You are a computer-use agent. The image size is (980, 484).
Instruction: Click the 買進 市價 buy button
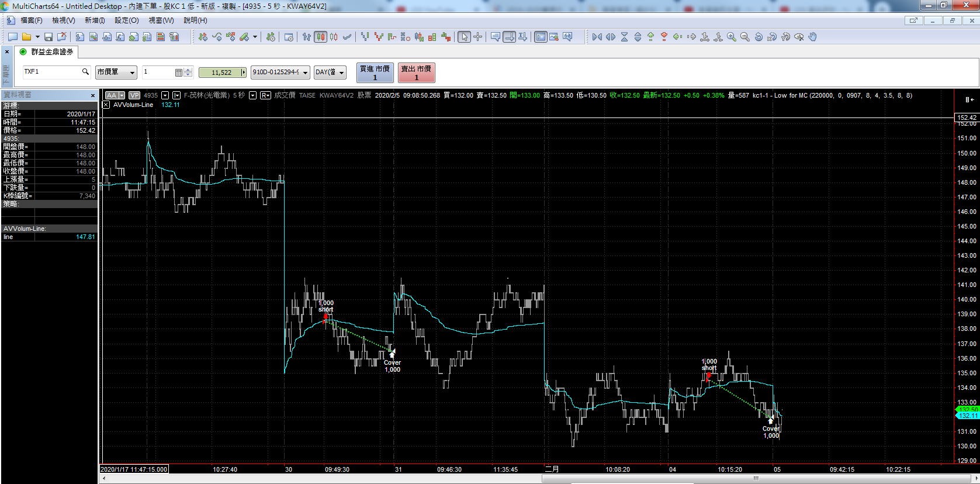click(375, 72)
